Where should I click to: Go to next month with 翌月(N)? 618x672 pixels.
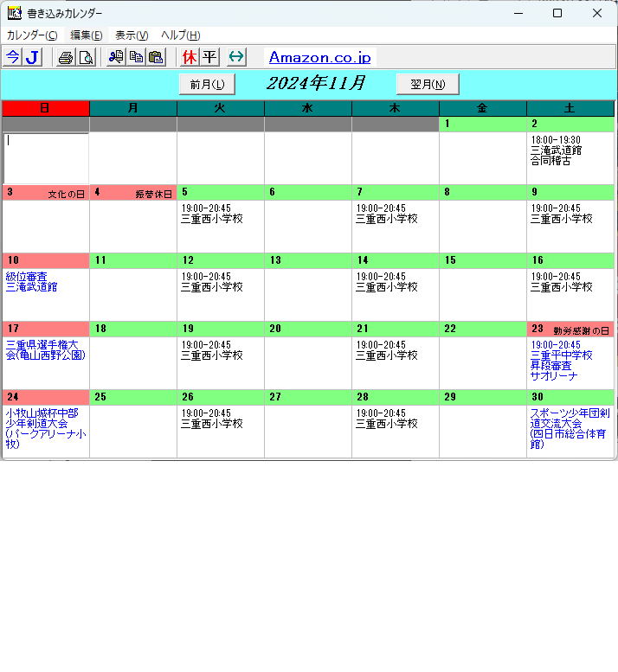tap(428, 84)
